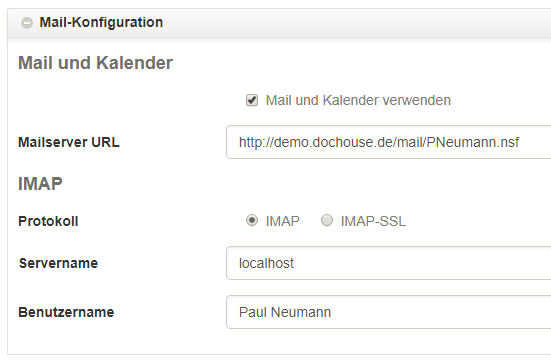The height and width of the screenshot is (364, 551).
Task: Click the 'Mail und Kalender verwenden' label text
Action: [x=358, y=100]
